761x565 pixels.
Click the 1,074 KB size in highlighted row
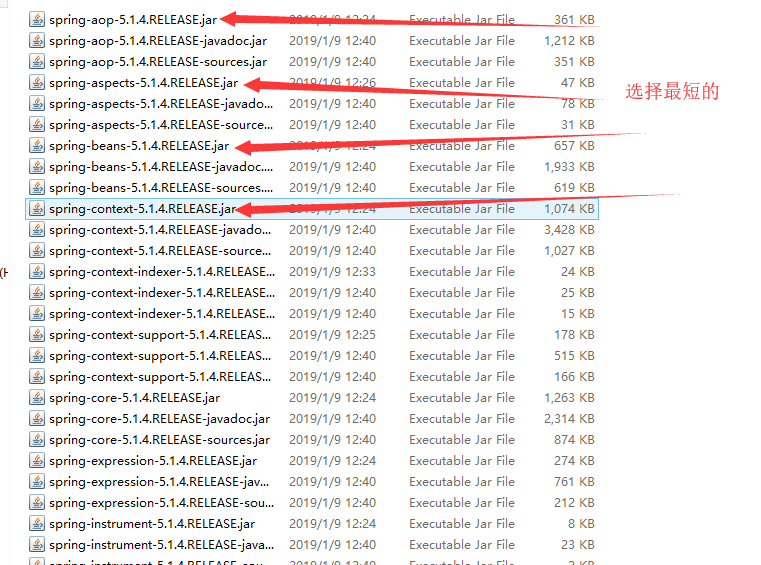pyautogui.click(x=569, y=209)
